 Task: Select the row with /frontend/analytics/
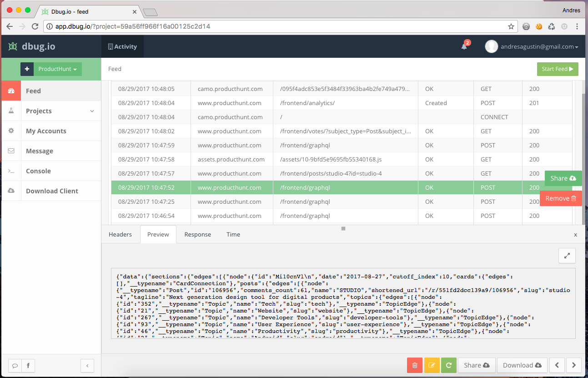coord(342,103)
